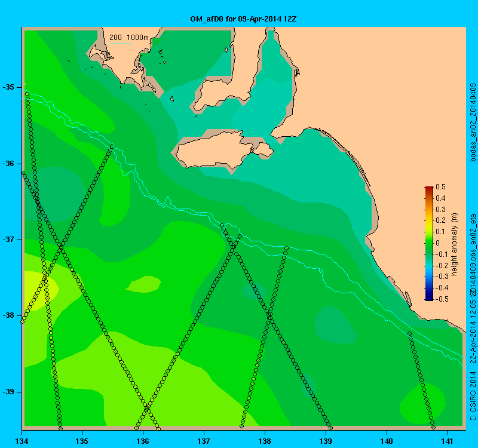The height and width of the screenshot is (448, 478).
Task: Click the map title "OM_afD0 for 09-Apr-2014 12Z"
Action: tap(243, 19)
